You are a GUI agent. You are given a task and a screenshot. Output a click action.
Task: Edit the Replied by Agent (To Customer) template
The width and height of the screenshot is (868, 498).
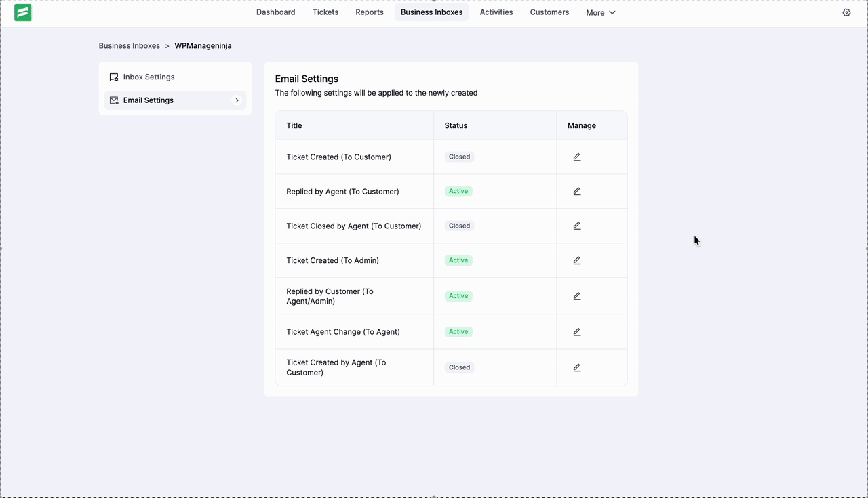pyautogui.click(x=576, y=191)
